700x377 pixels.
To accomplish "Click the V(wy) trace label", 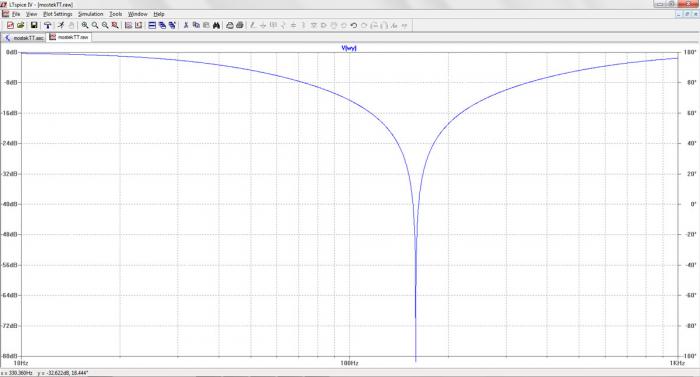I will 349,48.
